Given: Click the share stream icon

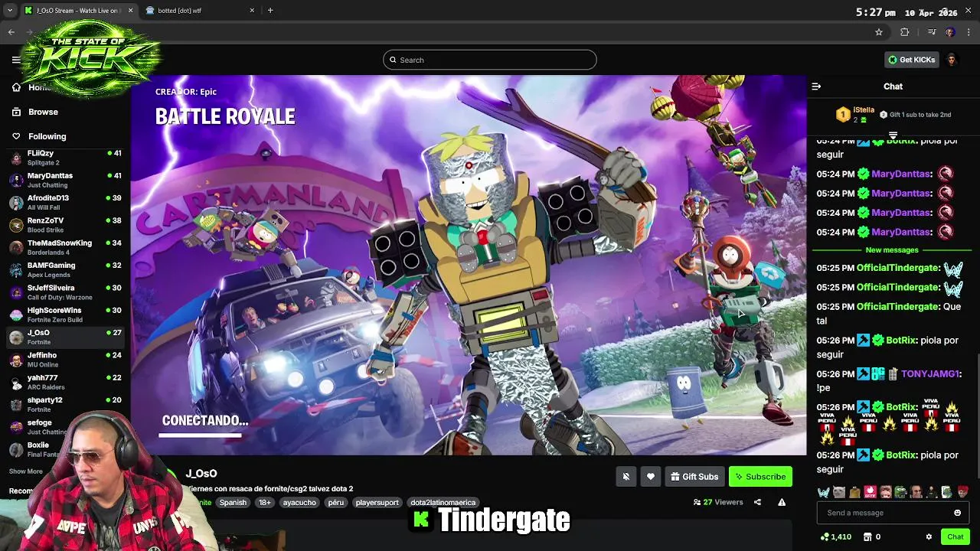Looking at the screenshot, I should point(757,502).
